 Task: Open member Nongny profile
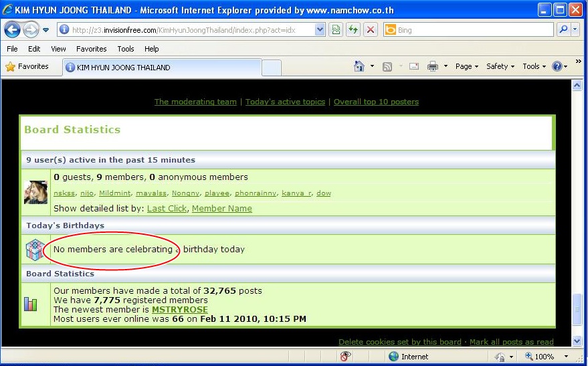[x=185, y=193]
